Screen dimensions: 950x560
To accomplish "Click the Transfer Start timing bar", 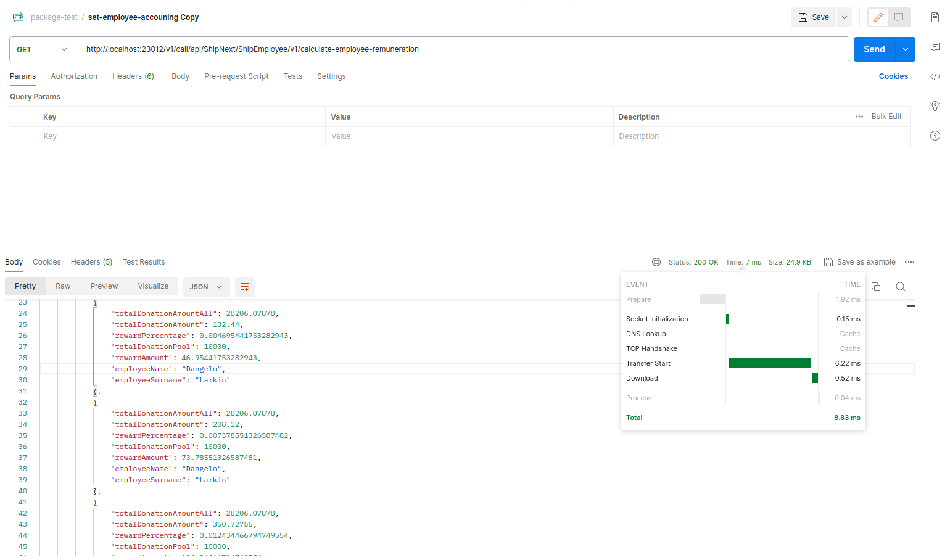I will [770, 363].
